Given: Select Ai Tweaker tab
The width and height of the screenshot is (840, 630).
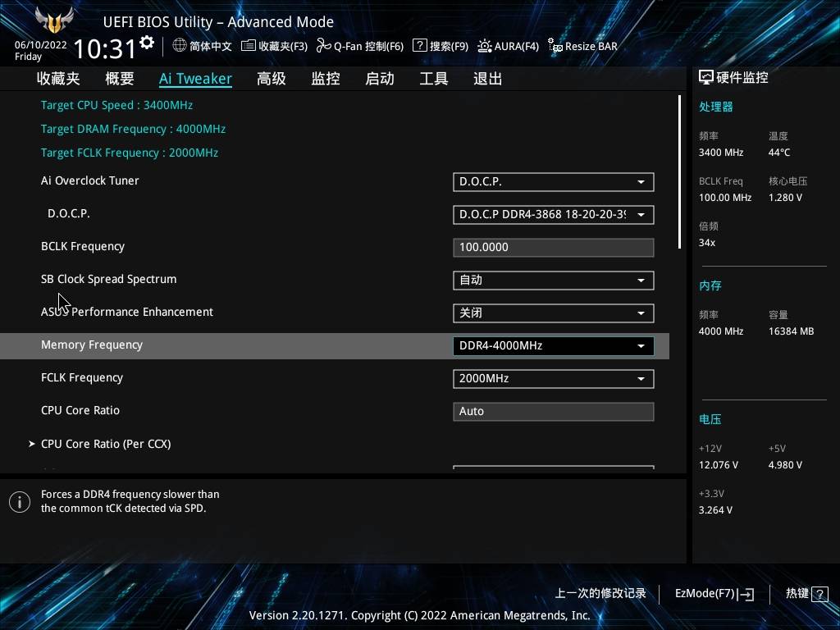Looking at the screenshot, I should 195,79.
